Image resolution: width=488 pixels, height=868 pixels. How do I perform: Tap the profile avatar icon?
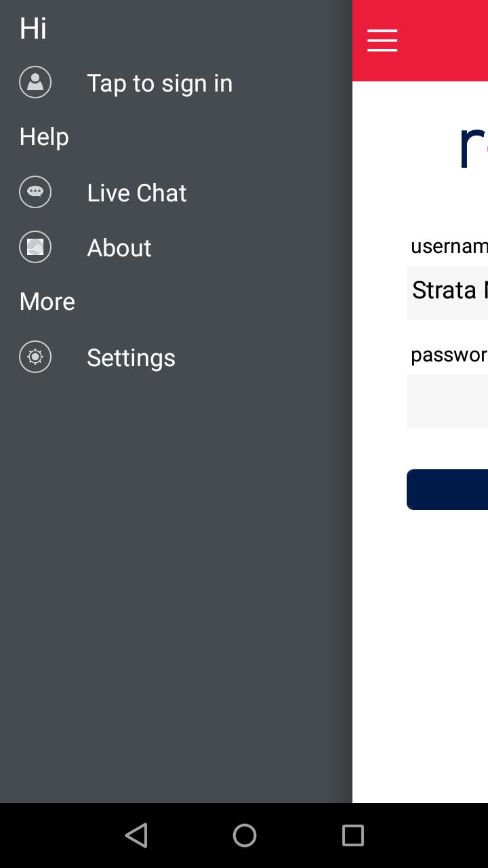point(35,82)
